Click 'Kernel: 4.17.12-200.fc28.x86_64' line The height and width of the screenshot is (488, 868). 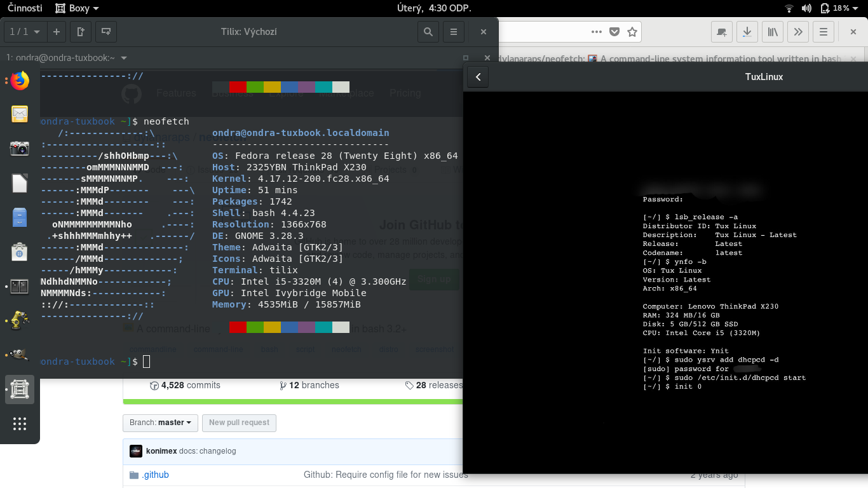(x=301, y=179)
